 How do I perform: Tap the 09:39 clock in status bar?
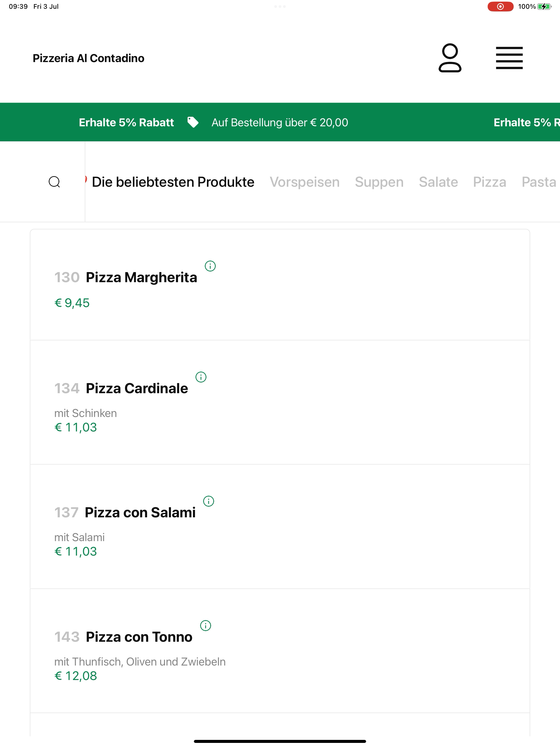18,6
